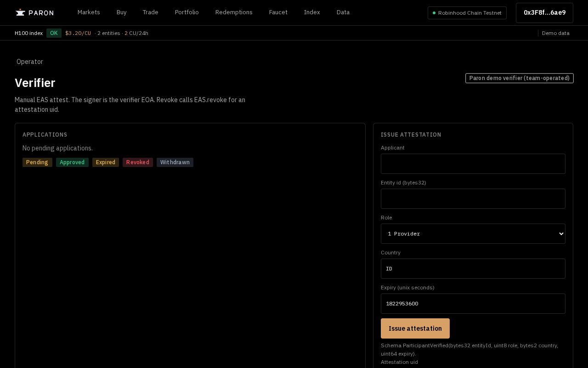
Task: Click the 'No pending applications.' text
Action: click(x=57, y=148)
